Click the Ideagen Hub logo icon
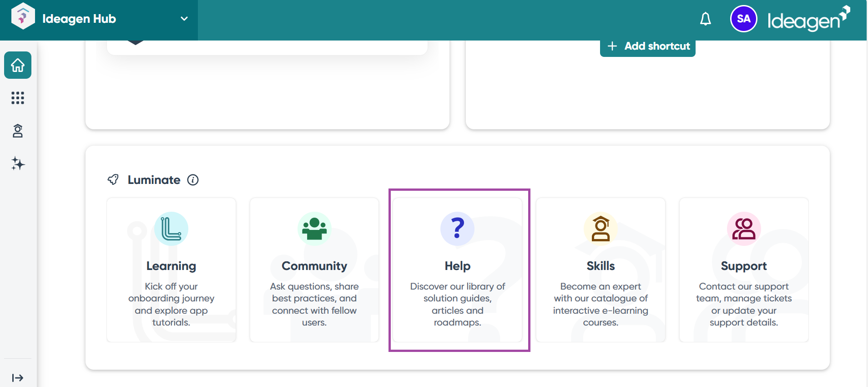Viewport: 868px width, 387px height. 23,16
